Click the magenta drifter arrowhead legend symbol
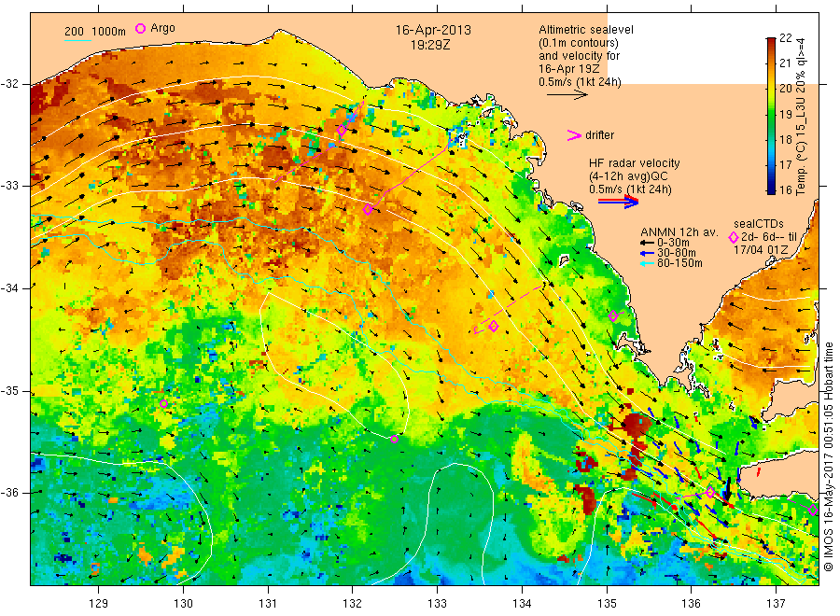This screenshot has height=616, width=840. coord(574,135)
